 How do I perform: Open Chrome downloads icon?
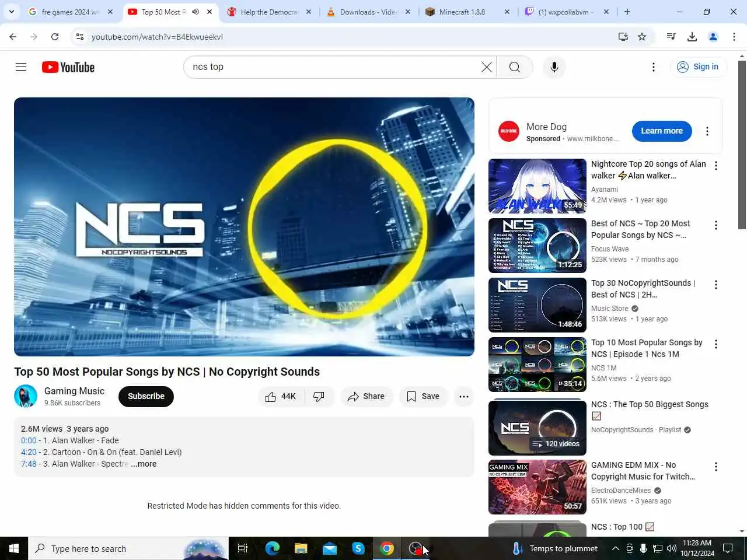tap(692, 37)
